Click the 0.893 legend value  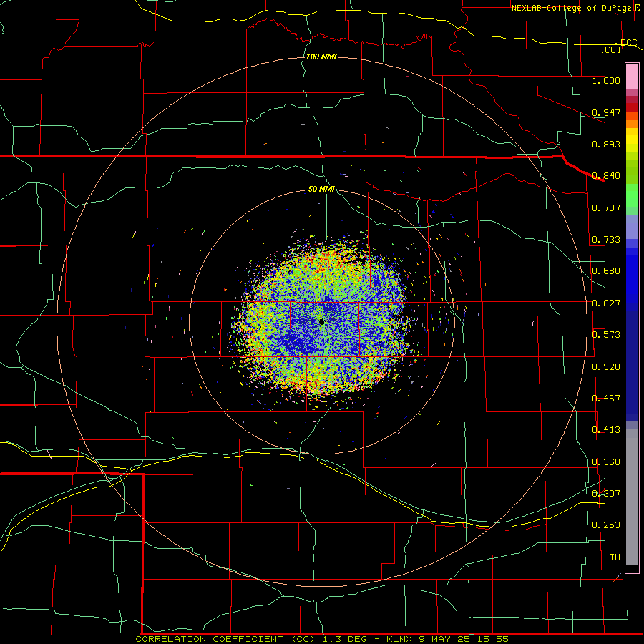[606, 144]
